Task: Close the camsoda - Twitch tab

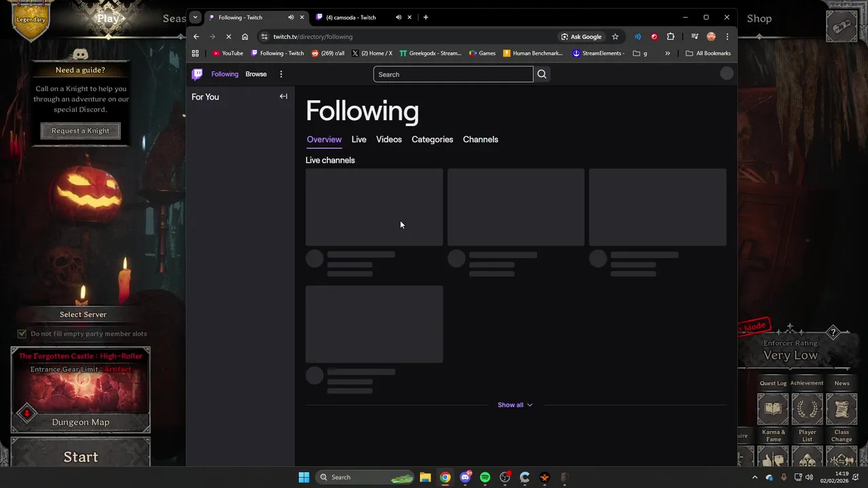Action: point(410,18)
